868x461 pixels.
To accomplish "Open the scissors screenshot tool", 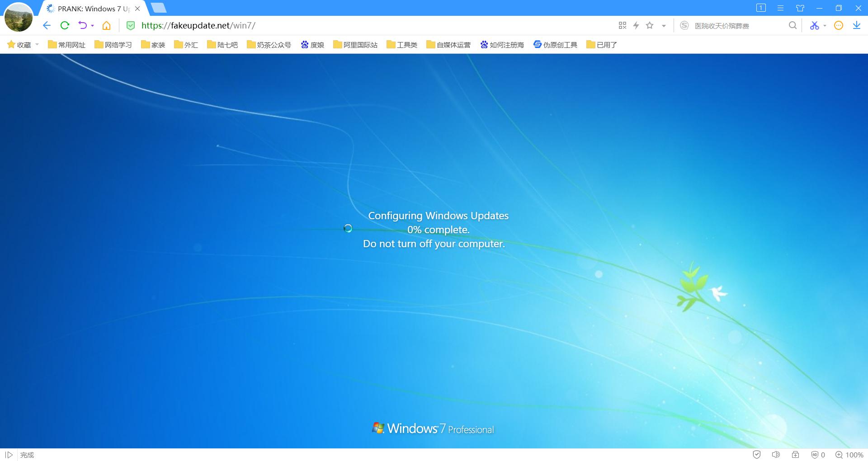I will 815,25.
